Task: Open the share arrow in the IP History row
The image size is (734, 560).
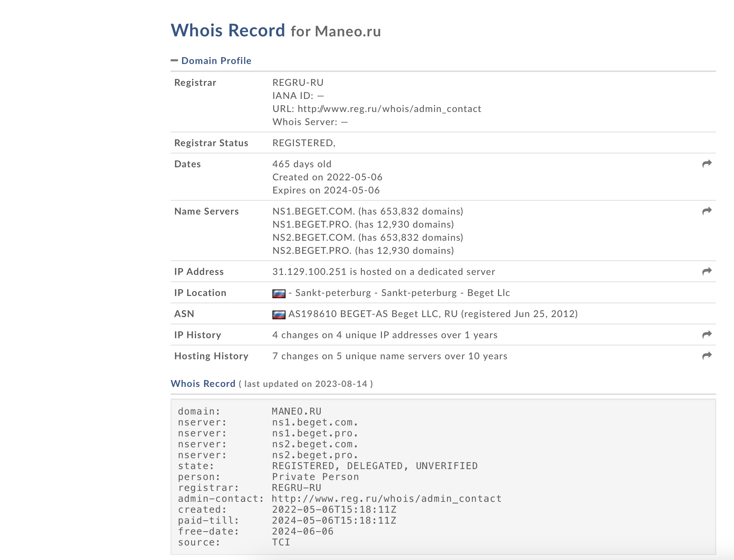Action: pyautogui.click(x=707, y=335)
